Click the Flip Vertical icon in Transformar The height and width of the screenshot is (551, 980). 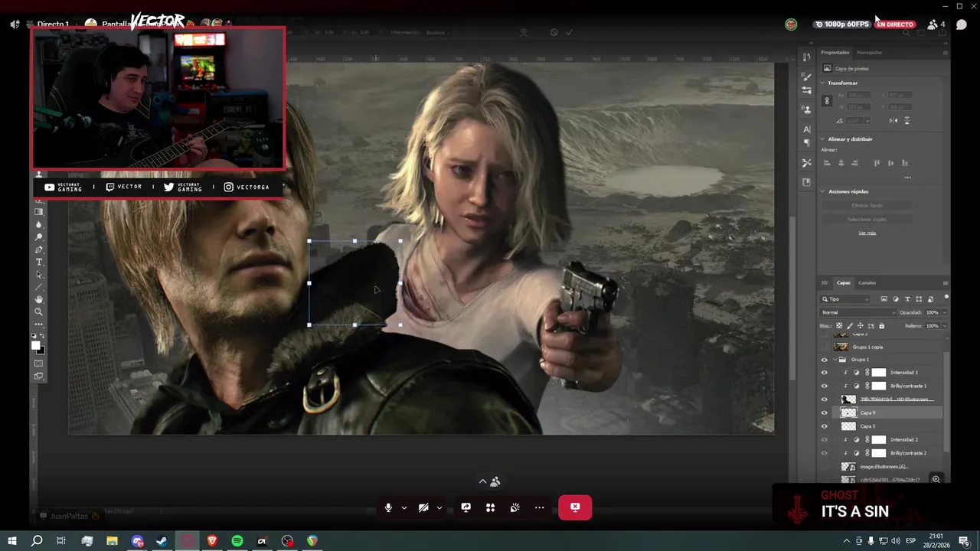pyautogui.click(x=907, y=120)
